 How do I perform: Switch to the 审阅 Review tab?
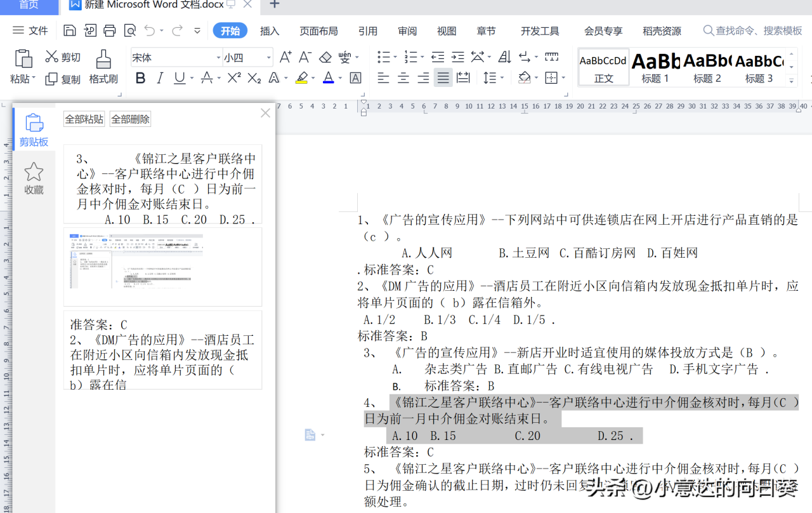pyautogui.click(x=407, y=30)
